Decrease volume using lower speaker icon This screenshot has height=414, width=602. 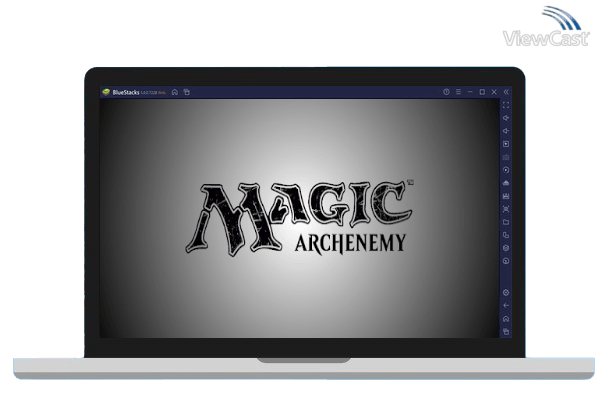506,131
